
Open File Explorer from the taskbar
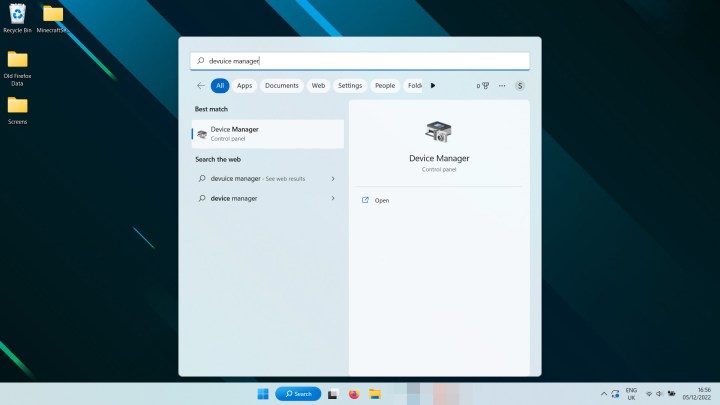coord(375,394)
